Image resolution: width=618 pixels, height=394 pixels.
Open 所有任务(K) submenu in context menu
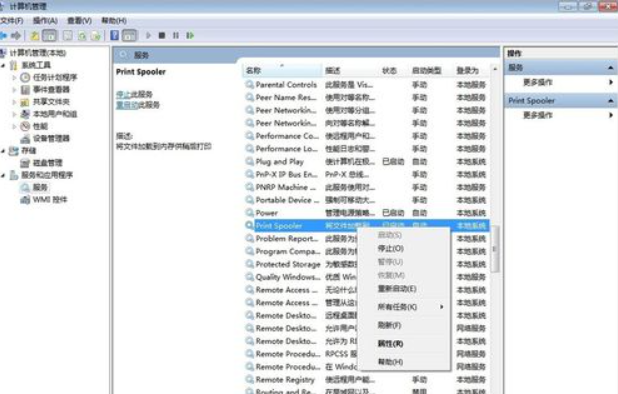(x=404, y=307)
